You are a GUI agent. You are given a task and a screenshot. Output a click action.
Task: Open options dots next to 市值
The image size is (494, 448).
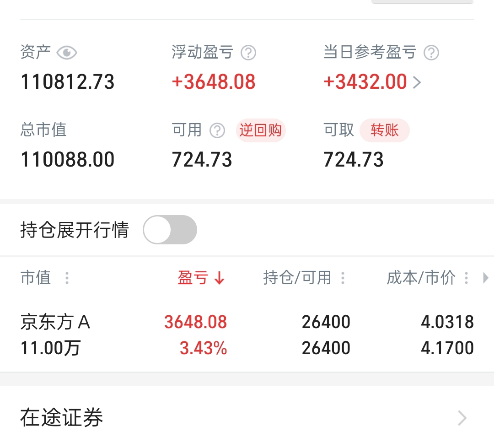[x=67, y=278]
